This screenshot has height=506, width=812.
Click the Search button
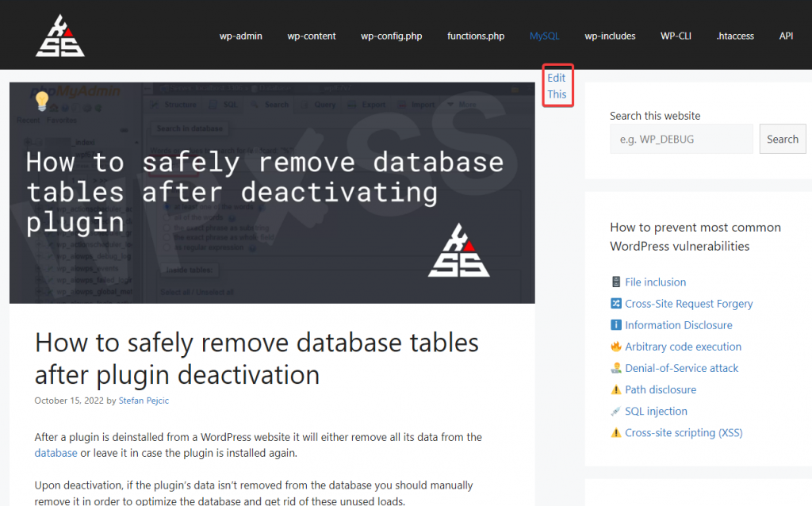783,139
